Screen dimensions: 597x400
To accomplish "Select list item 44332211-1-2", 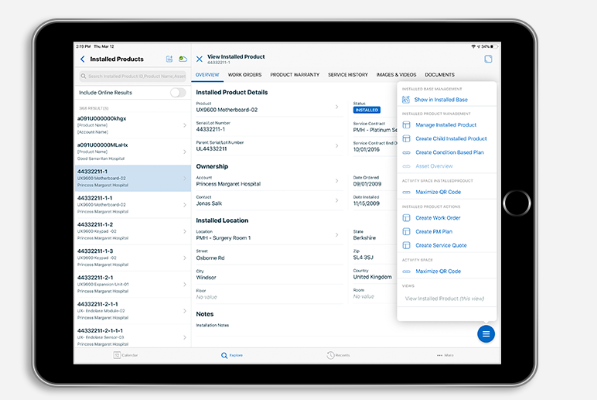I will (x=132, y=231).
